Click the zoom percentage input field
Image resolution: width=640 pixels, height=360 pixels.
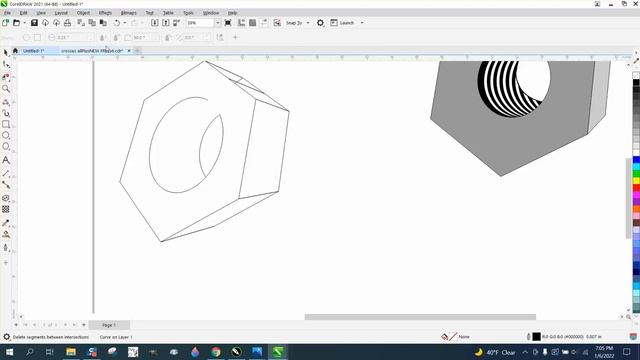(200, 23)
